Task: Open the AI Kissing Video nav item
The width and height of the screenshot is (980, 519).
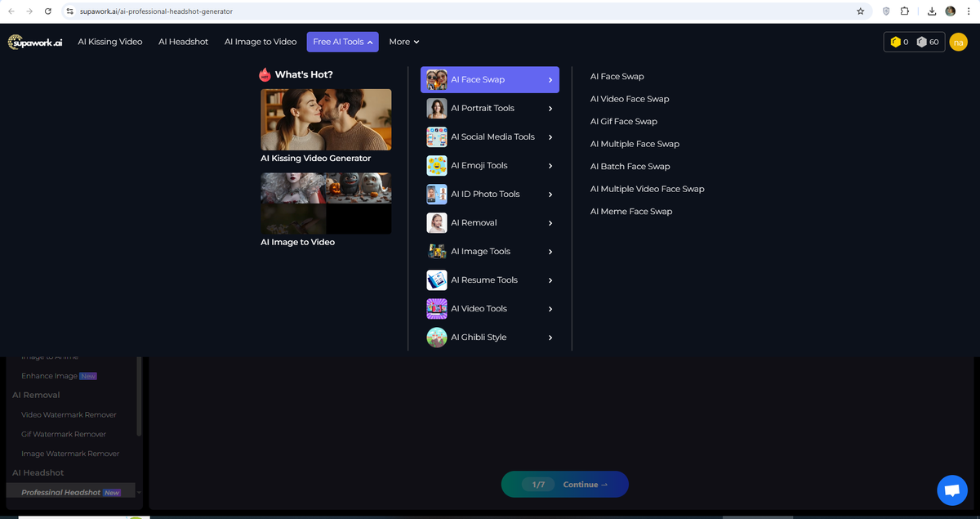Action: [x=110, y=42]
